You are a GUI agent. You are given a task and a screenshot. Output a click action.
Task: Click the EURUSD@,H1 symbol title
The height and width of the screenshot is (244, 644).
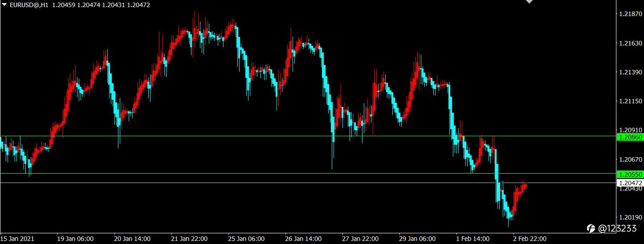point(29,5)
